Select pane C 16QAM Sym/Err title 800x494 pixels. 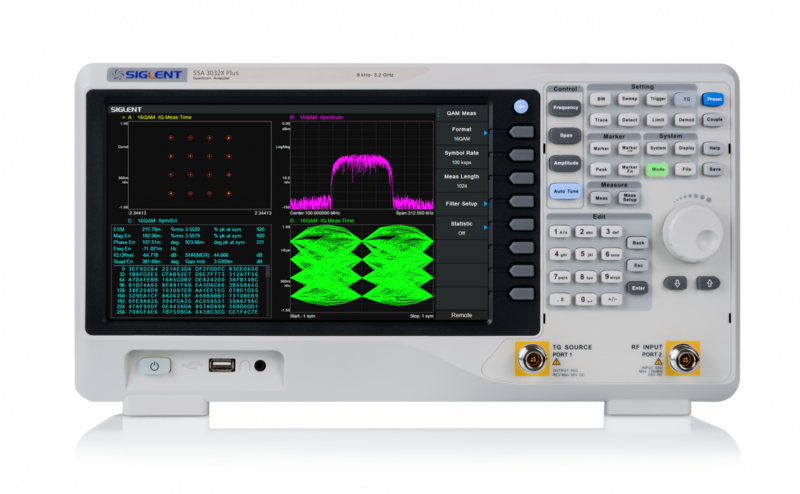(x=152, y=220)
